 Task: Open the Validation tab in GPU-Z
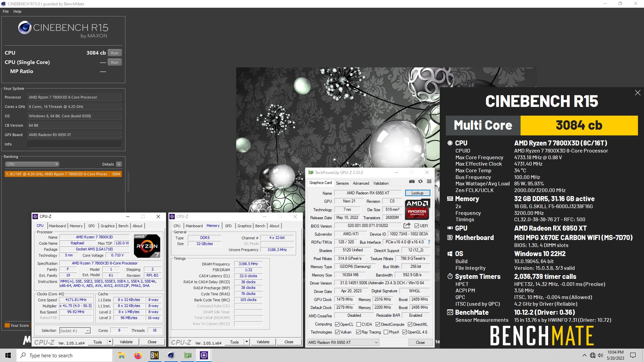381,183
